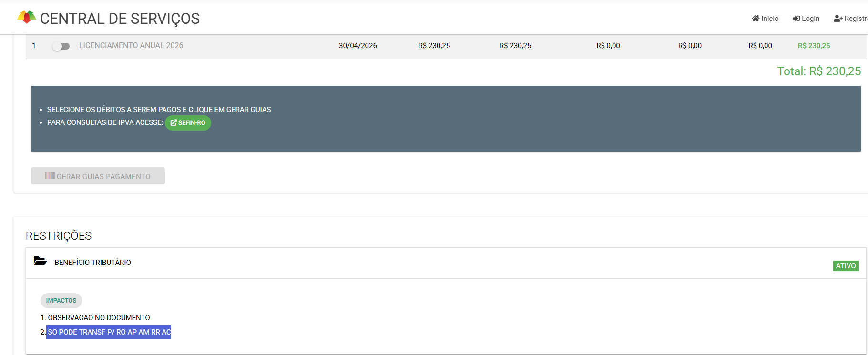
Task: Click the open folder icon in Restrições
Action: click(40, 261)
